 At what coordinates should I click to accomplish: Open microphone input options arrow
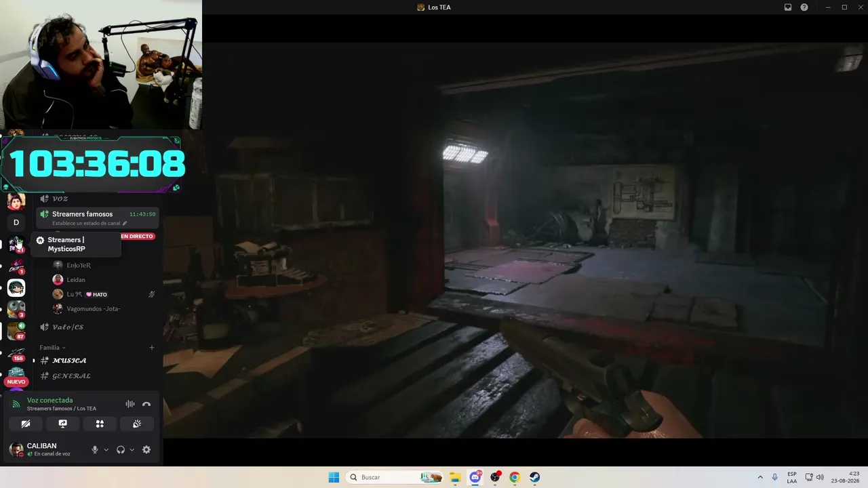coord(106,449)
